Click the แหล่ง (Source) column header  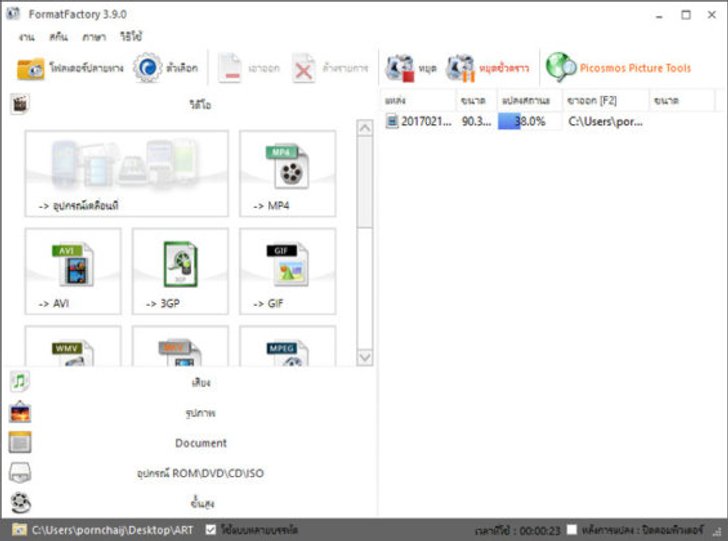click(x=419, y=100)
